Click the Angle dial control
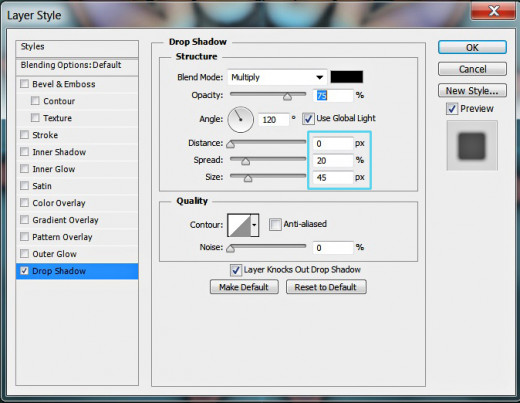 [240, 119]
